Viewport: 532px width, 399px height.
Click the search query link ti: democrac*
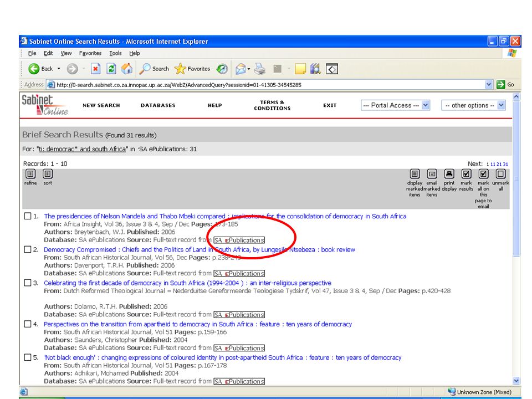point(82,149)
